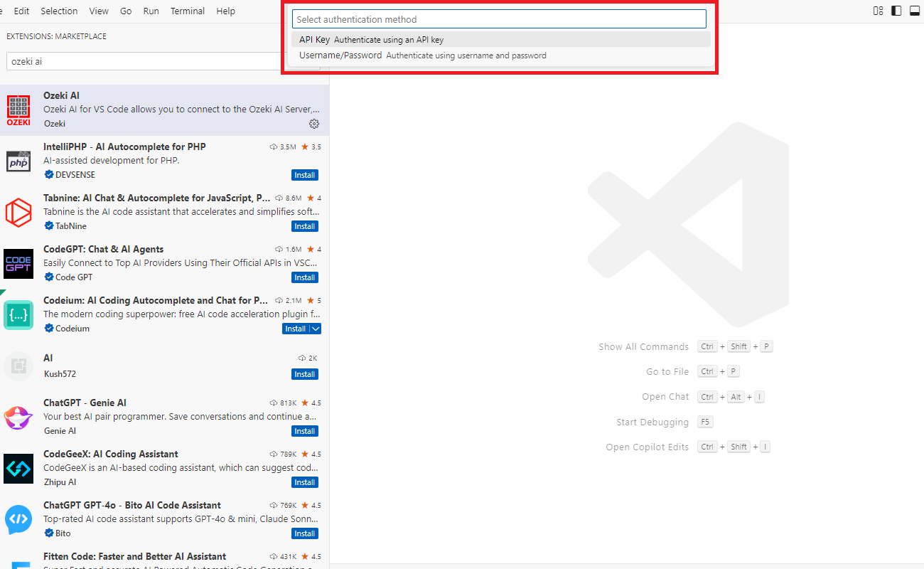Image resolution: width=924 pixels, height=569 pixels.
Task: Install Bito AI Code Assistant extension
Action: point(305,533)
